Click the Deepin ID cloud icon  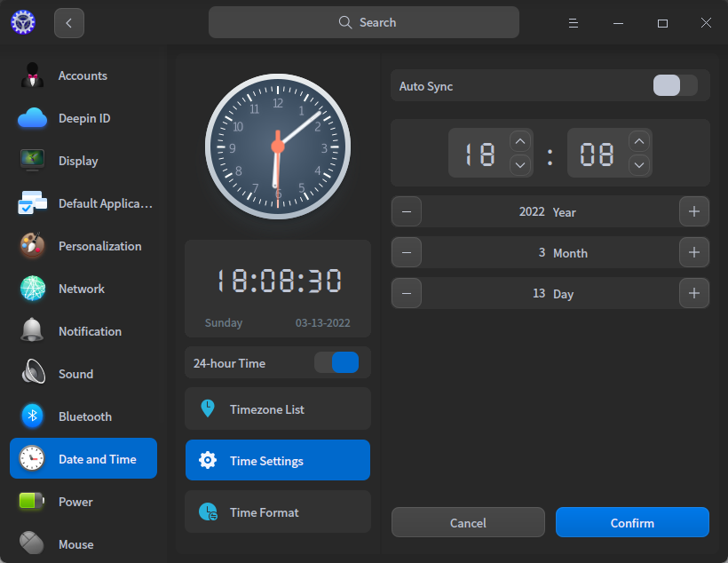click(33, 118)
